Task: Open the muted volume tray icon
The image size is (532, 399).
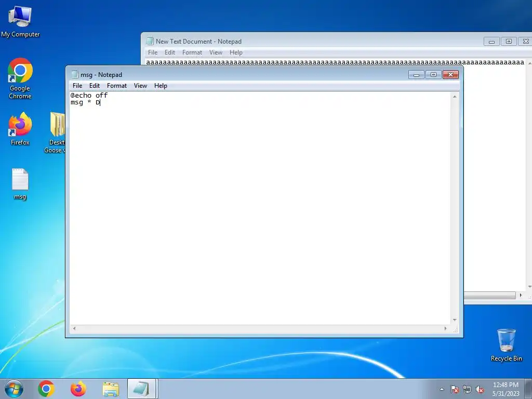Action: pyautogui.click(x=480, y=389)
